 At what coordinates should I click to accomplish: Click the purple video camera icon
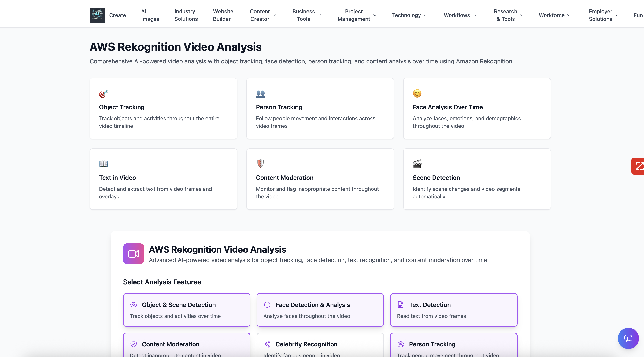(x=133, y=254)
